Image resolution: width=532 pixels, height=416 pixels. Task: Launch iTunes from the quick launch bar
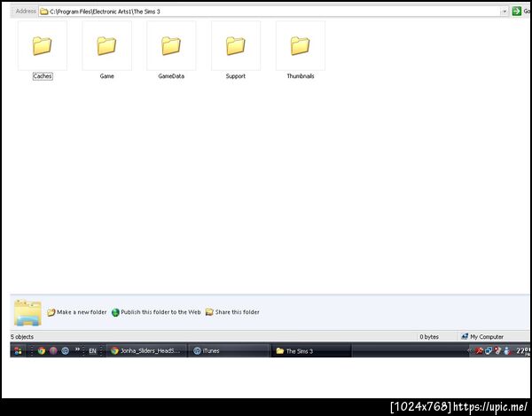pyautogui.click(x=65, y=351)
